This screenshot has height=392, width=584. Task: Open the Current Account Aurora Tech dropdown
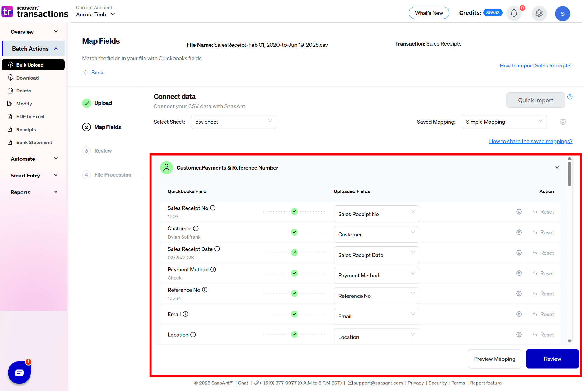click(96, 14)
